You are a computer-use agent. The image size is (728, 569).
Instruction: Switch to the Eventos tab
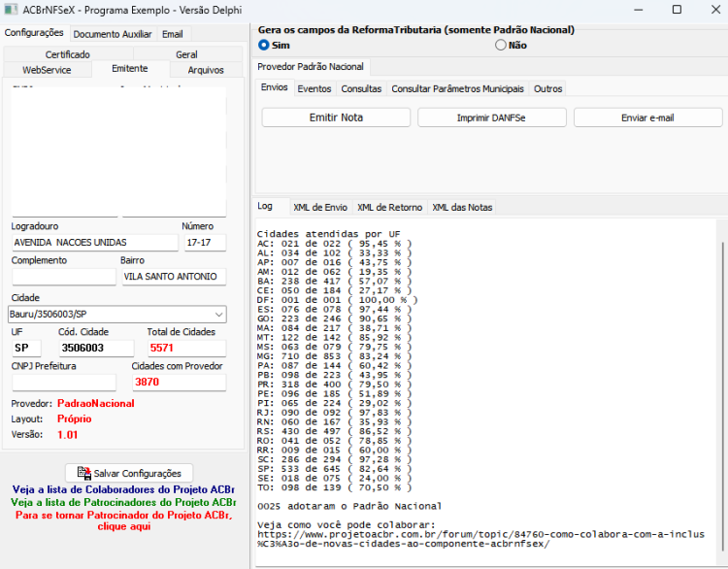(314, 88)
